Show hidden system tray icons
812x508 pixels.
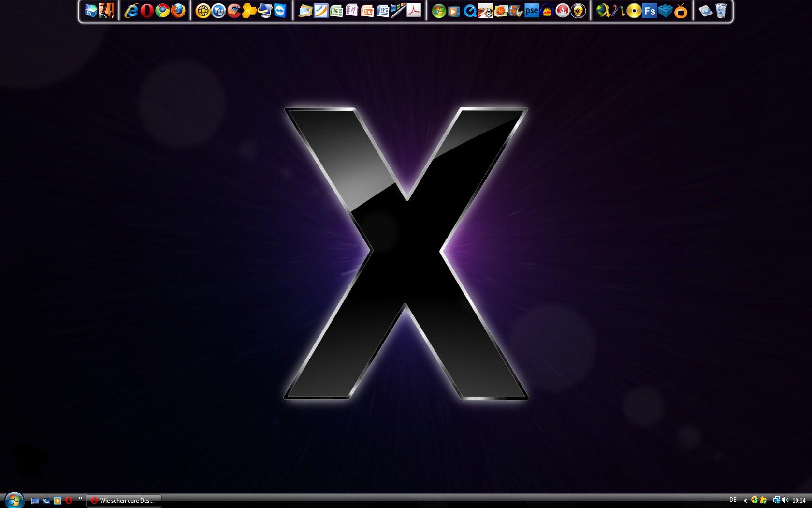745,501
